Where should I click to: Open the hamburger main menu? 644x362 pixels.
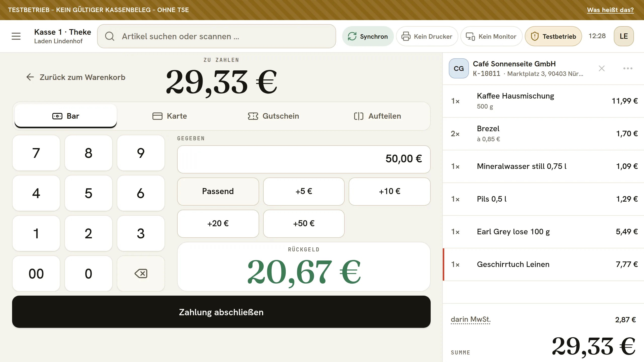(16, 36)
